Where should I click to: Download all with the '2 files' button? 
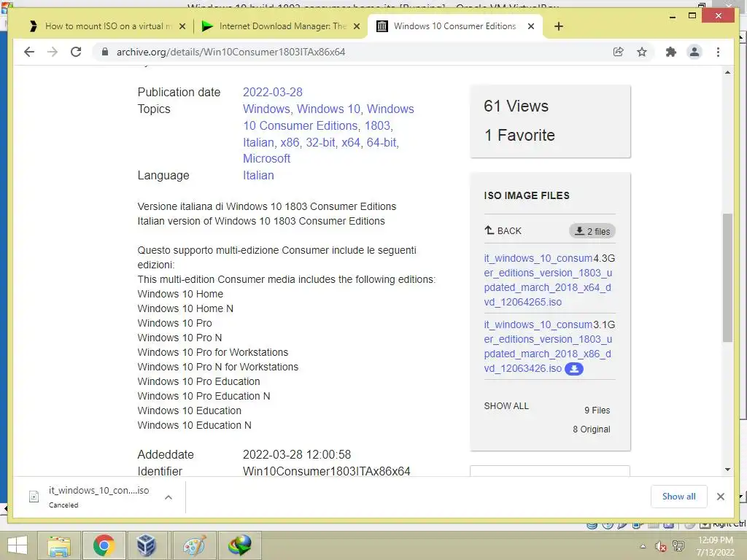[x=592, y=231]
